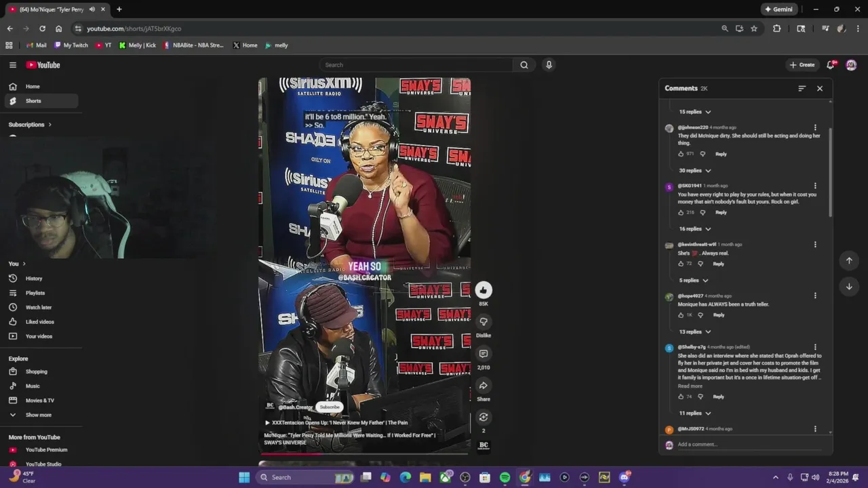This screenshot has height=488, width=868.
Task: Expand the Subscriptions section in sidebar
Action: click(30, 125)
